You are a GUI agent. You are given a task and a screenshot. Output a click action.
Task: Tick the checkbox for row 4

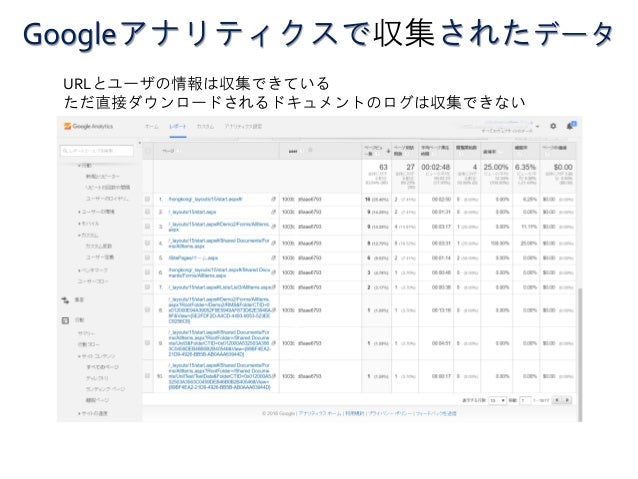coord(147,243)
